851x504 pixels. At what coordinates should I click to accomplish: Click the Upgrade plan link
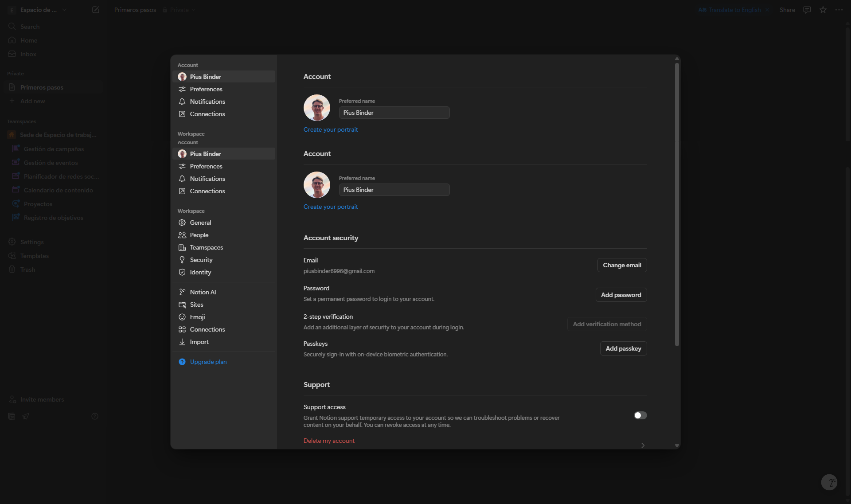[208, 362]
